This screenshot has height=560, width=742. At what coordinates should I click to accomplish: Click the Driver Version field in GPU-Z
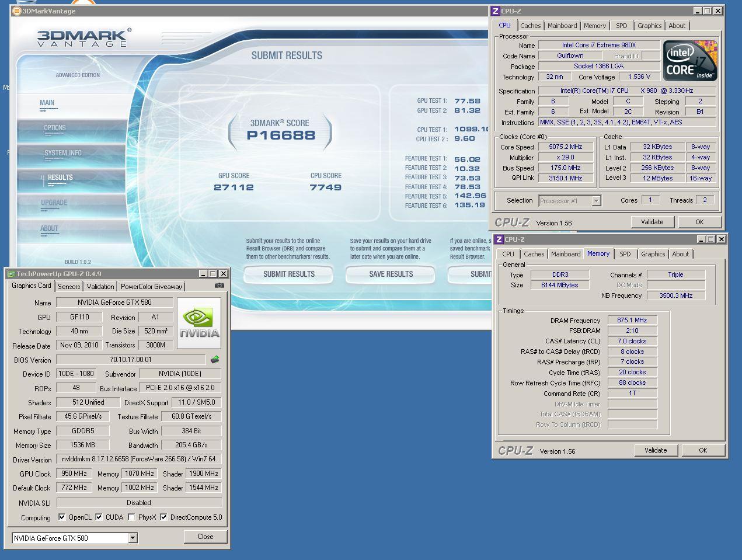(139, 459)
